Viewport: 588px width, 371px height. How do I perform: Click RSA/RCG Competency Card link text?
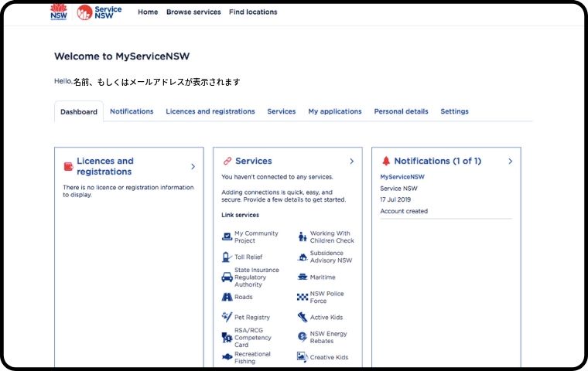[253, 338]
